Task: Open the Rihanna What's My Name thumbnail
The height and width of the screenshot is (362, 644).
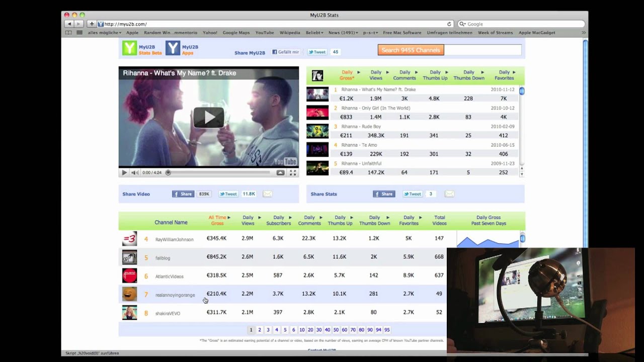Action: click(317, 94)
